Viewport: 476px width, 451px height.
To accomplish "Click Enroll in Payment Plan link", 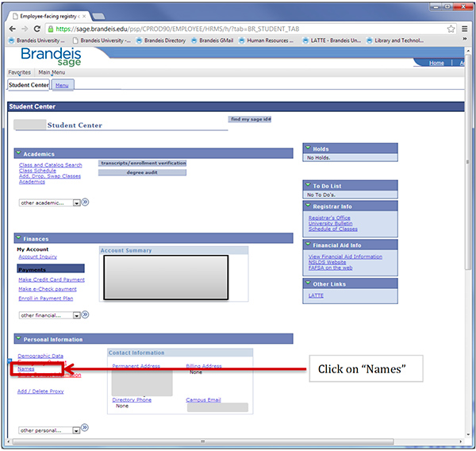I will coord(46,299).
